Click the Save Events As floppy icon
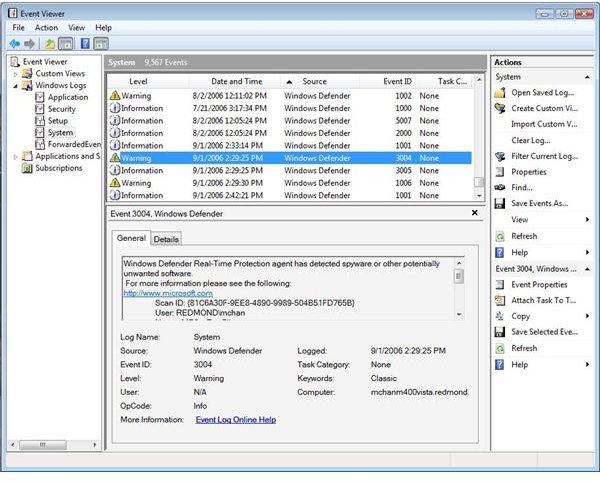 coord(500,204)
